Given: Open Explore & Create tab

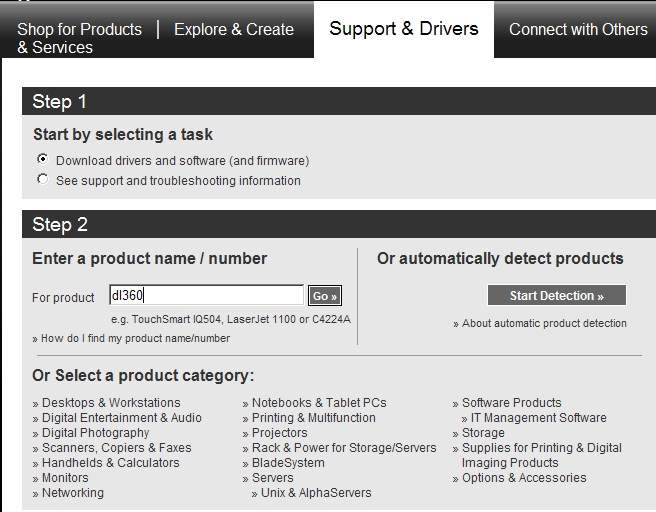Looking at the screenshot, I should tap(234, 29).
